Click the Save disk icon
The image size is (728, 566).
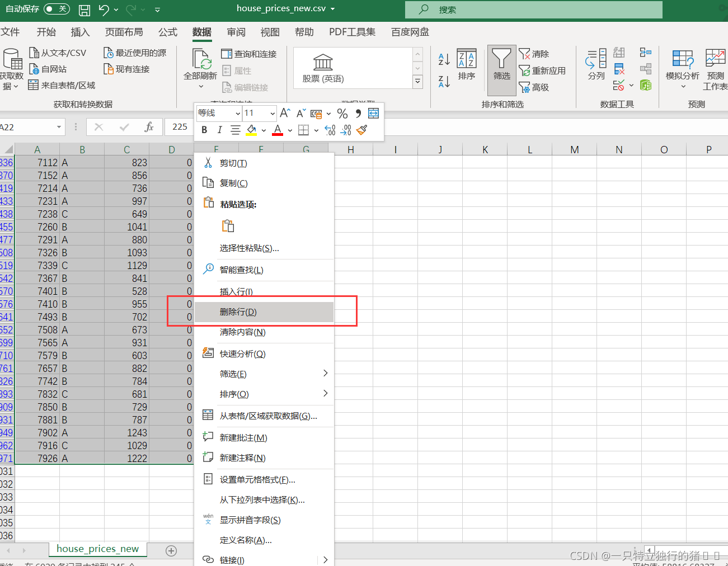pos(84,10)
